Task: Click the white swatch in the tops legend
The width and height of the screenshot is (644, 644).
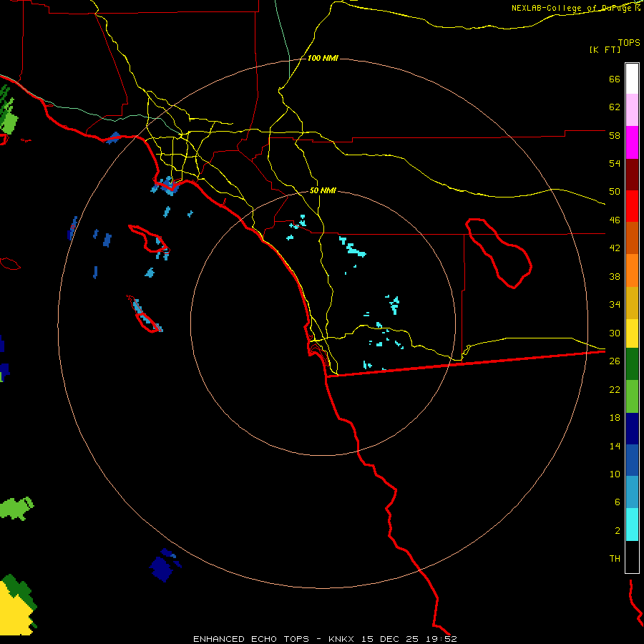Action: (x=632, y=79)
